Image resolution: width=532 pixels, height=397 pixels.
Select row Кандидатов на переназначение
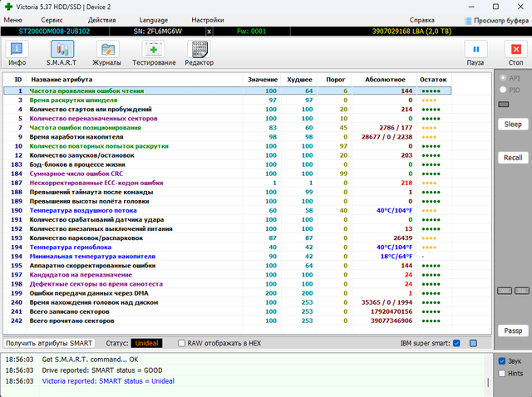[x=227, y=275]
